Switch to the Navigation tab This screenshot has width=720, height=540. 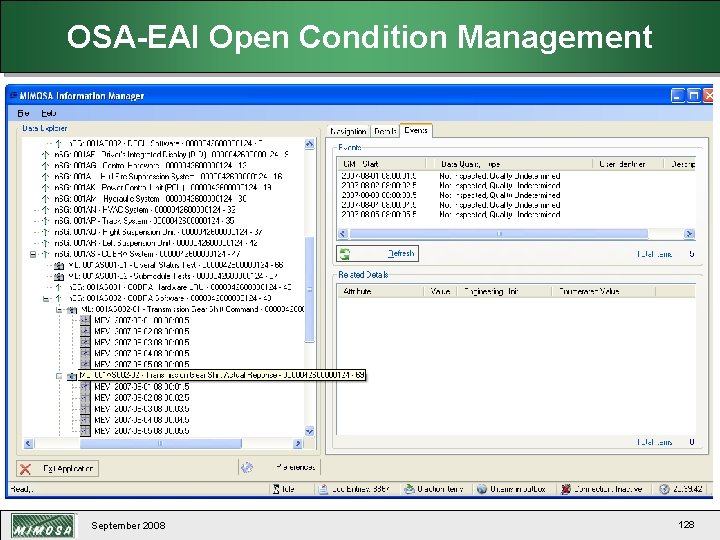pos(349,131)
